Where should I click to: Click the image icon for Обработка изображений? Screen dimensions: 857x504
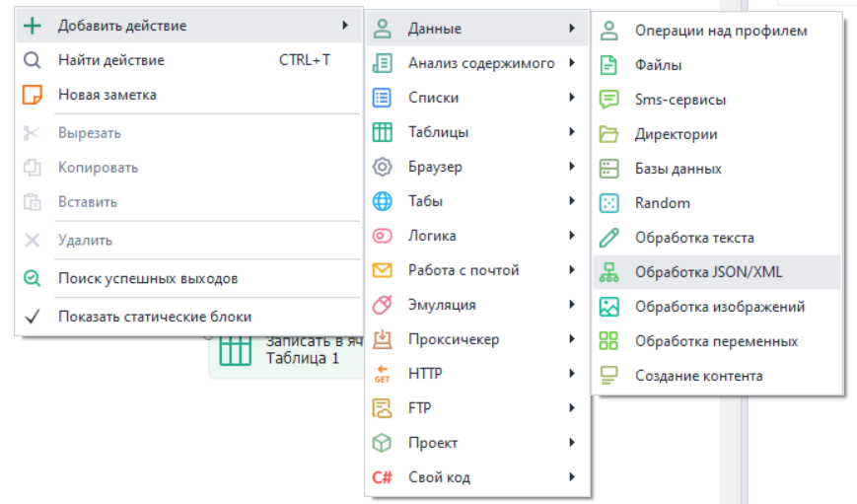coord(609,307)
